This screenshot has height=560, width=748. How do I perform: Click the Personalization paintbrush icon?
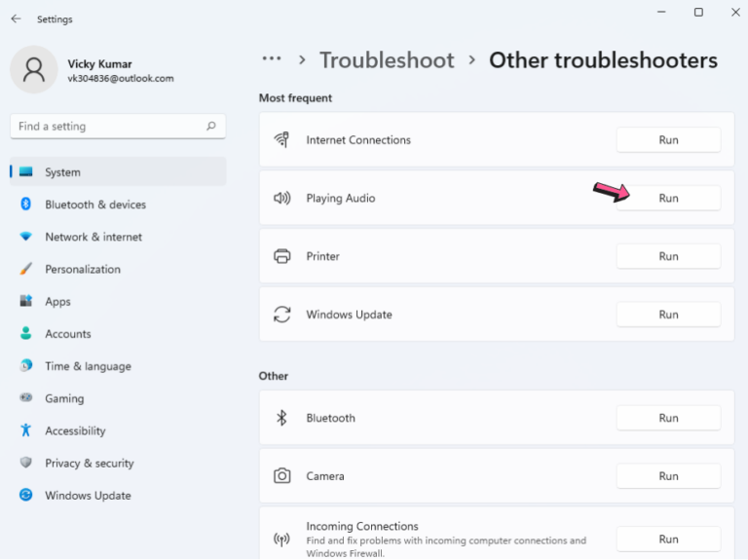point(26,269)
